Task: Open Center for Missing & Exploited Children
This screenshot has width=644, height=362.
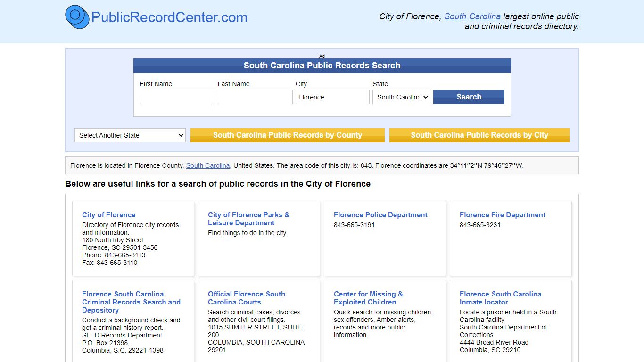Action: [368, 298]
